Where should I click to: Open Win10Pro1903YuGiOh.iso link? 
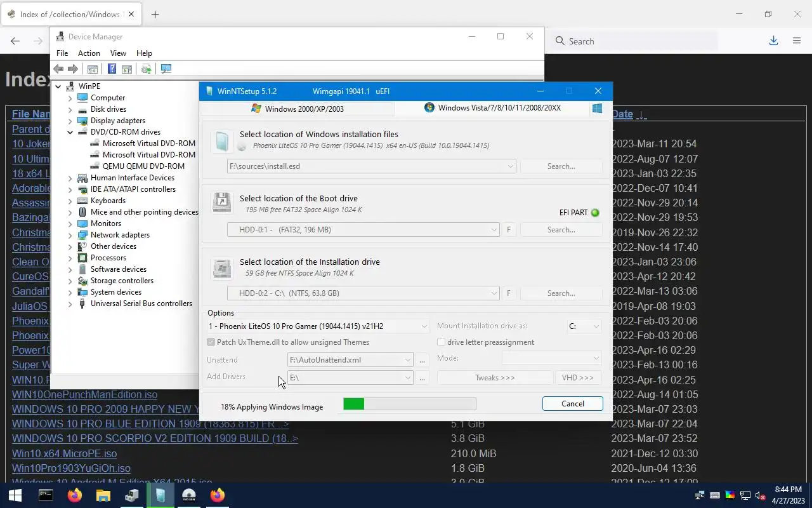click(71, 468)
